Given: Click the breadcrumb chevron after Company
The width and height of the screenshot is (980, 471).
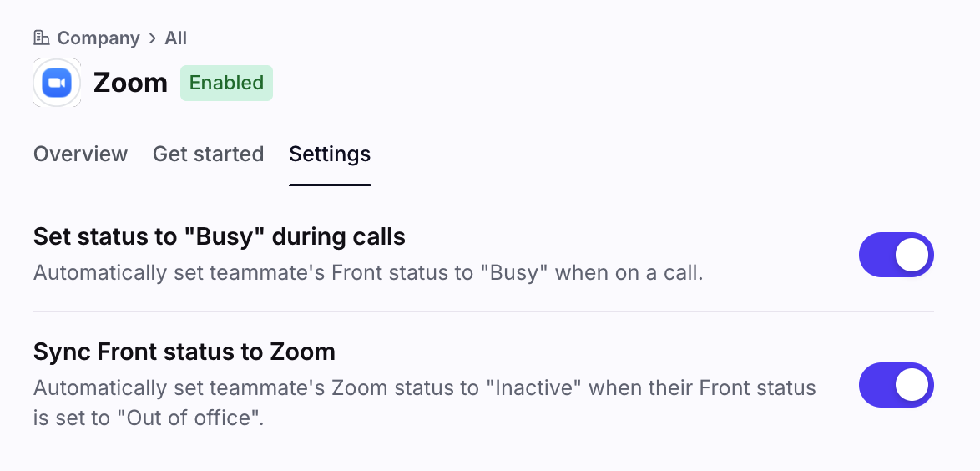Looking at the screenshot, I should click(x=152, y=38).
